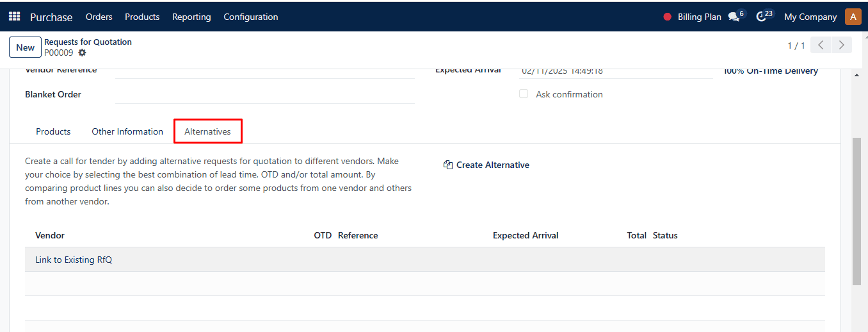The height and width of the screenshot is (332, 868).
Task: Open the Orders menu
Action: [99, 17]
